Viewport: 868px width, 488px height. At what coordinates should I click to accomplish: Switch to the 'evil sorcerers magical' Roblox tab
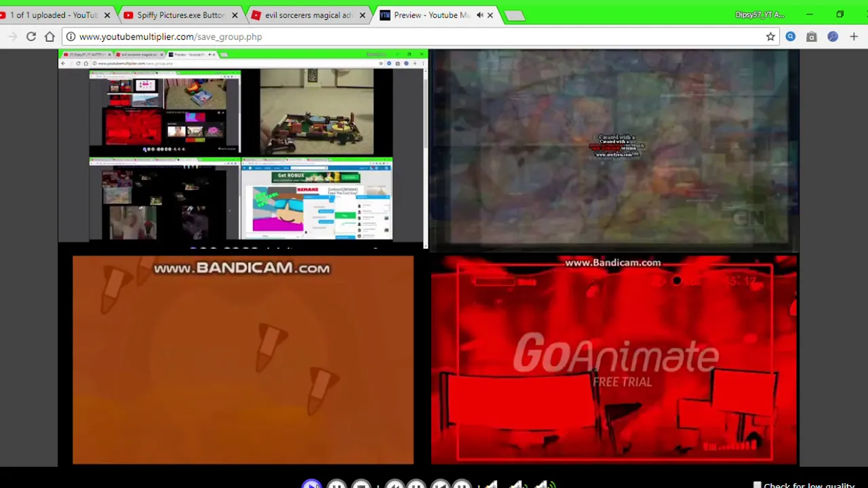point(307,15)
